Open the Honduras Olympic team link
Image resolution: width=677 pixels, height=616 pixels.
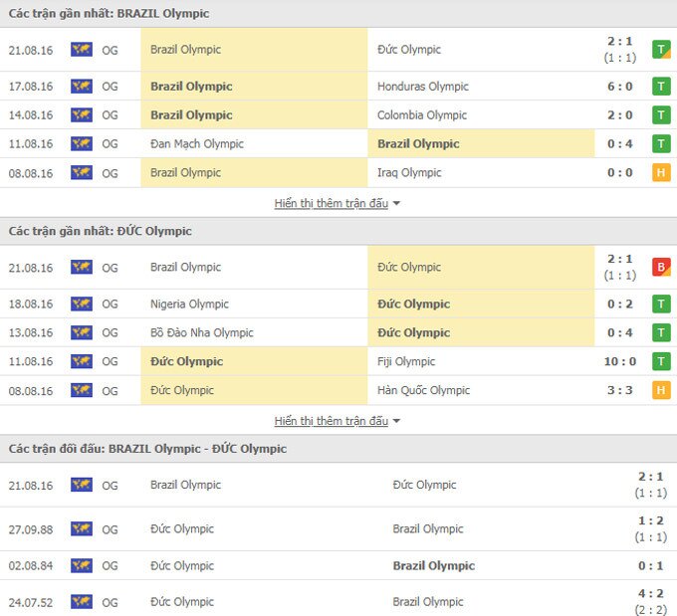click(x=422, y=86)
